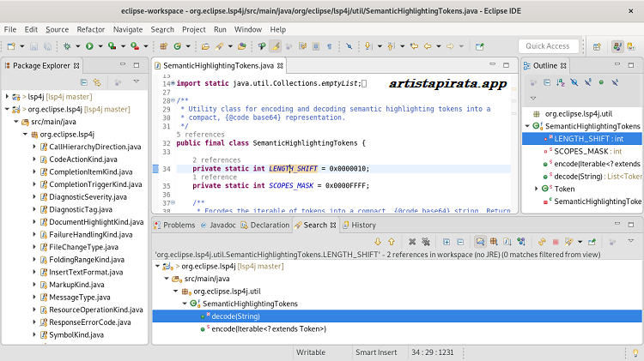Click the Search flashlight toolbar icon
This screenshot has width=644, height=361.
219,46
